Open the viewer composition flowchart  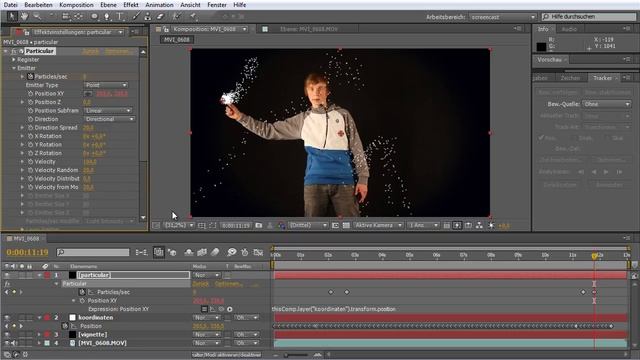click(x=479, y=225)
